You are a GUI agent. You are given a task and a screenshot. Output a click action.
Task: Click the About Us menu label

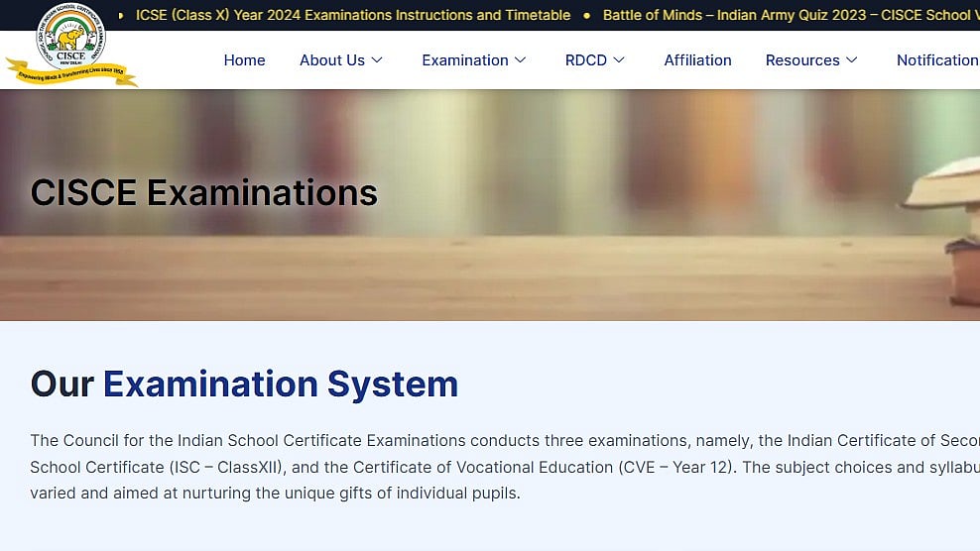332,60
